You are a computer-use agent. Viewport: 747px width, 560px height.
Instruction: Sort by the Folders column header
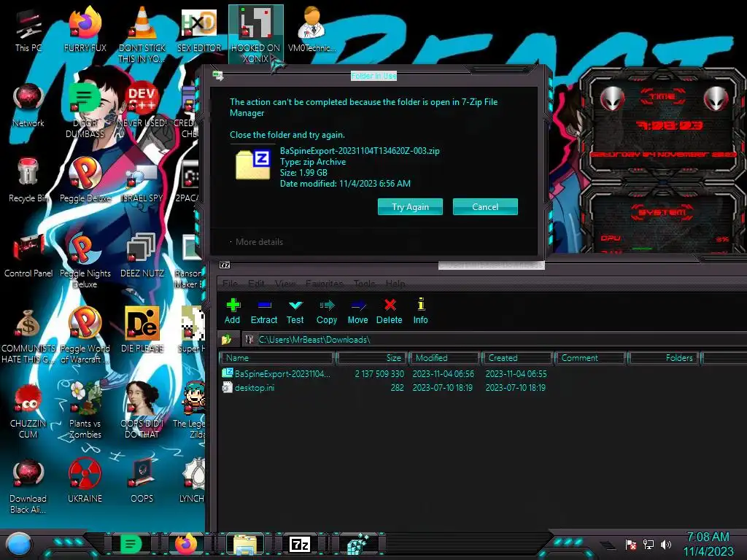[664, 357]
